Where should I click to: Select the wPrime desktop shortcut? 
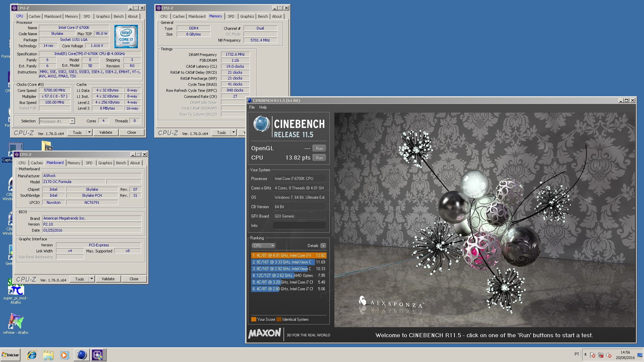pyautogui.click(x=16, y=323)
